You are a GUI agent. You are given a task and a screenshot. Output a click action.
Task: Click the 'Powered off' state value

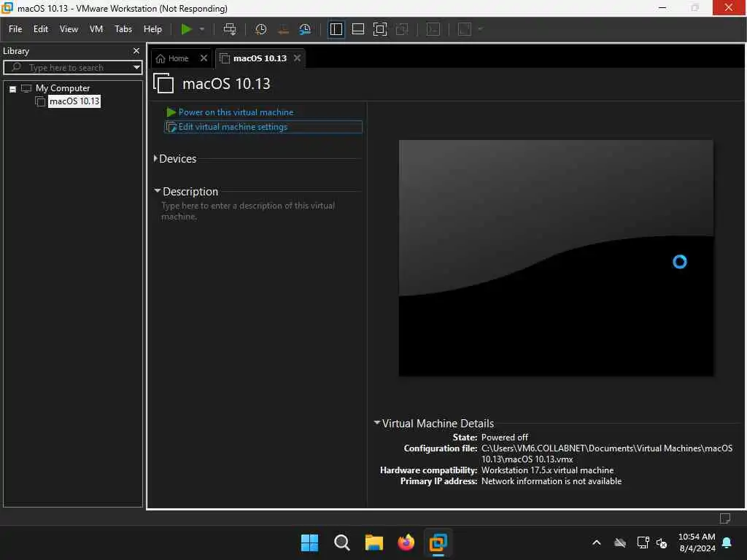tap(505, 437)
